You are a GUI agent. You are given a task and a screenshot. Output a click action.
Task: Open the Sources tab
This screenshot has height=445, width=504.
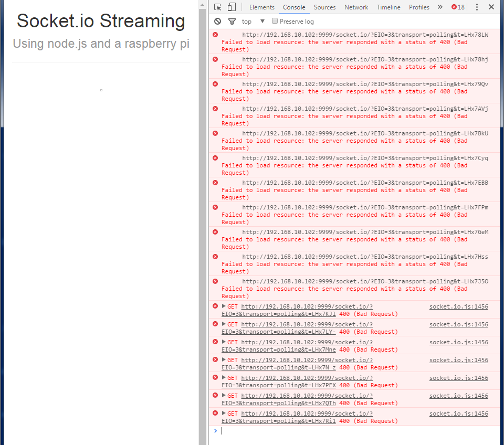(324, 7)
